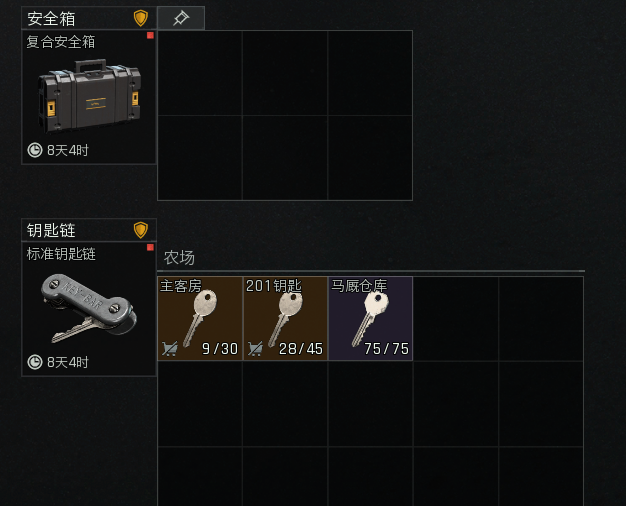Click the pin icon tab above safe box grid
The image size is (626, 506).
[x=181, y=18]
